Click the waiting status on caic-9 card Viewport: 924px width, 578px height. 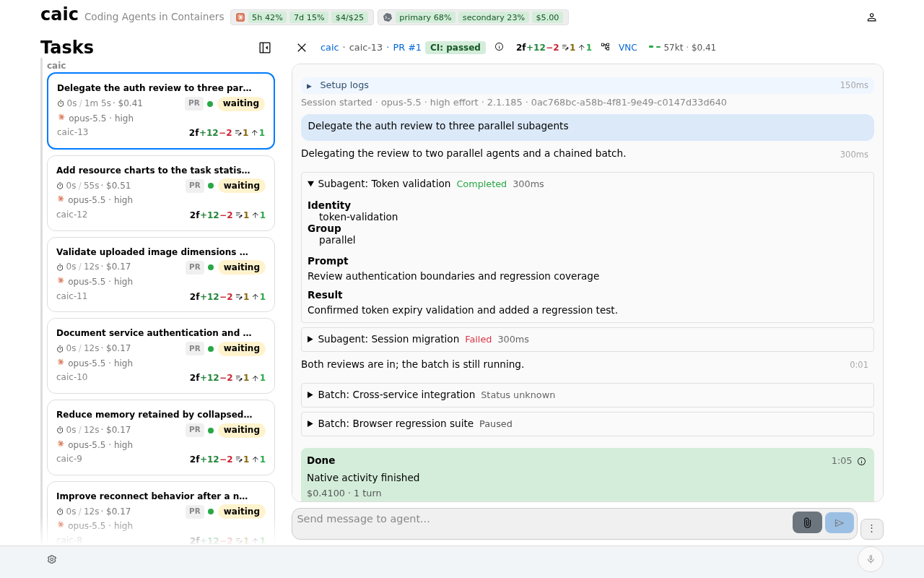pos(242,430)
